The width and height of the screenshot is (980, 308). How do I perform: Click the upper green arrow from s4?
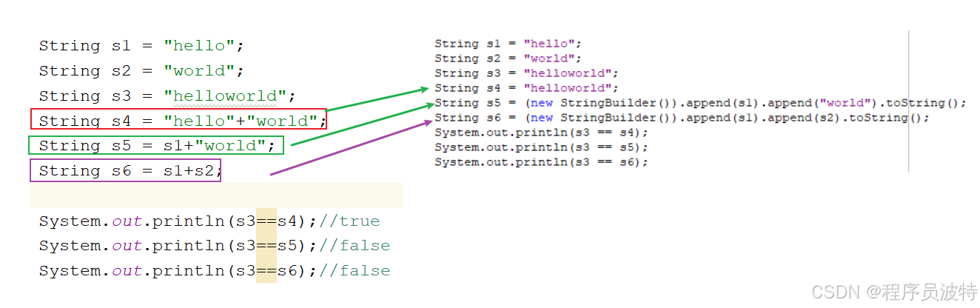[x=377, y=101]
